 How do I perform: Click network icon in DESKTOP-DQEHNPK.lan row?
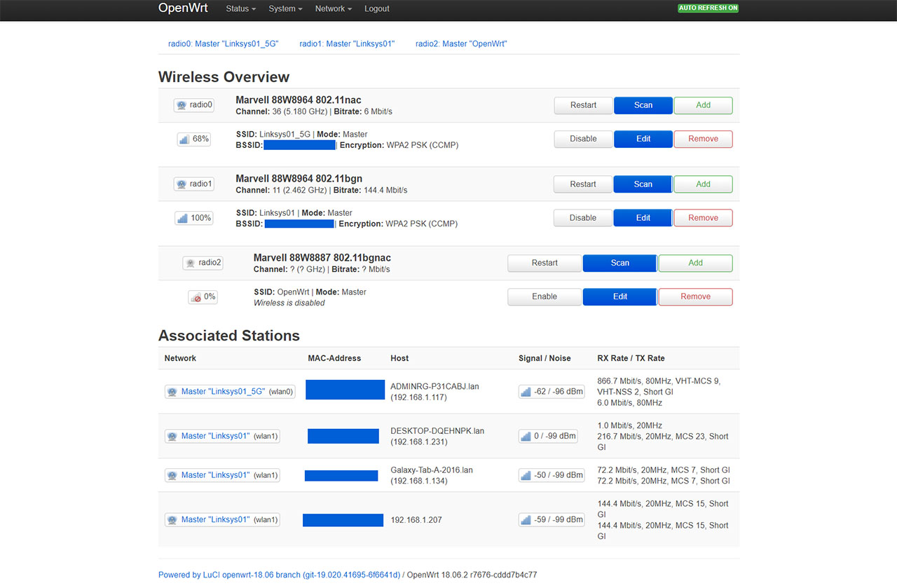point(172,436)
